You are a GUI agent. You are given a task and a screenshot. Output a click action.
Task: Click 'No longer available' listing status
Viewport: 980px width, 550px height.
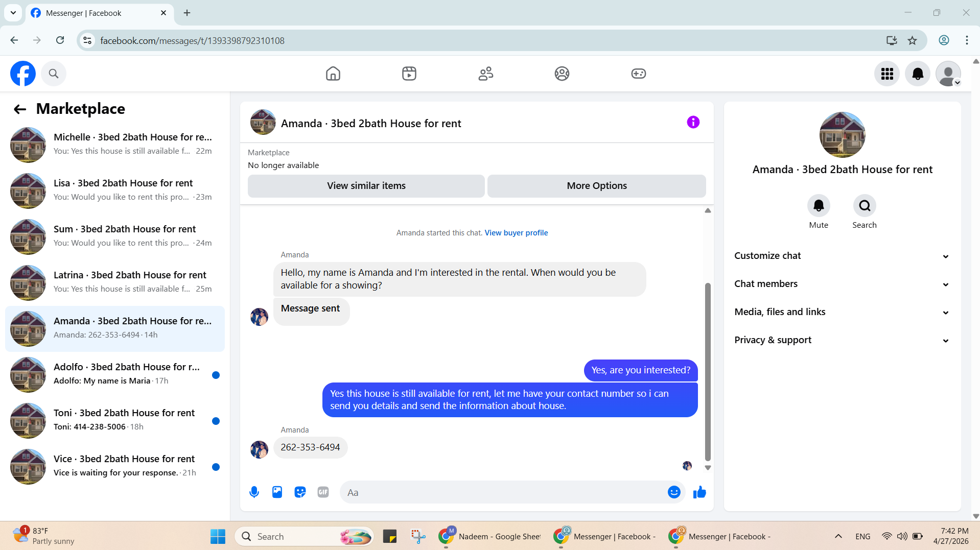point(283,165)
